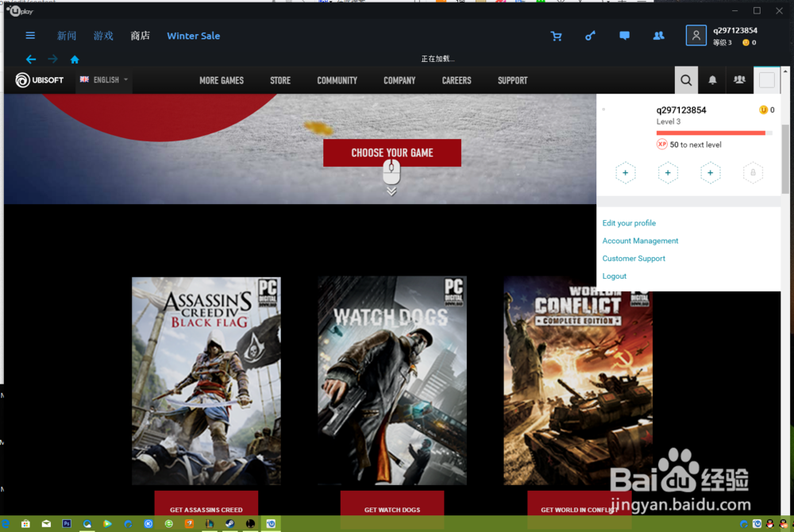The width and height of the screenshot is (794, 532).
Task: Click the third plus badge hexagon
Action: [x=711, y=173]
